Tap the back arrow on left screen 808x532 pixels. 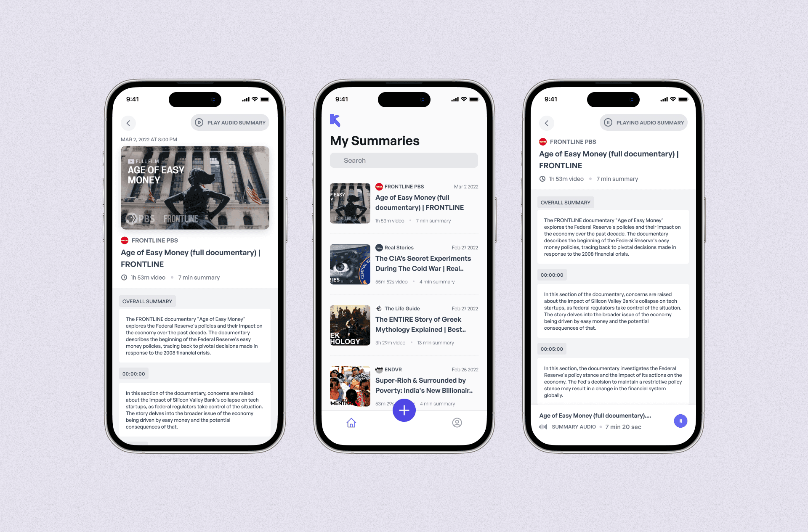(x=128, y=123)
